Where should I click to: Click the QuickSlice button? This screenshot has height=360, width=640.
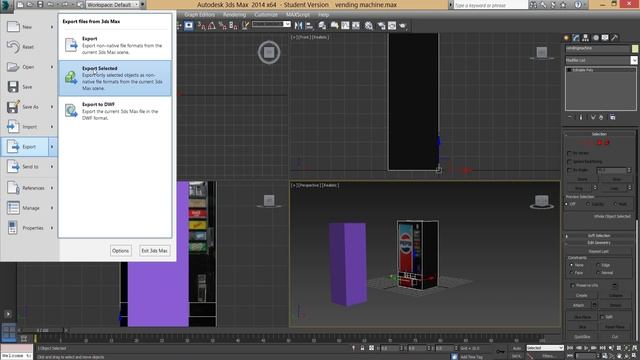(582, 337)
